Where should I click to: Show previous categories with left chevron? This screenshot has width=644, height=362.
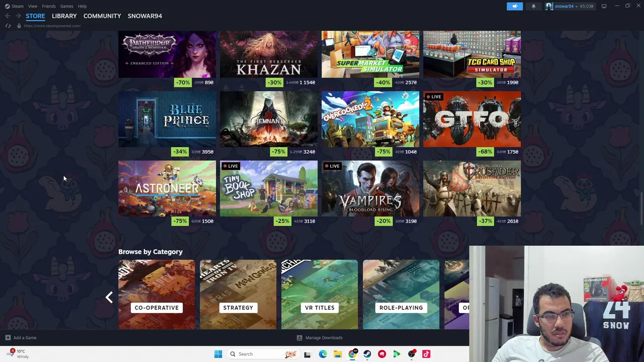pyautogui.click(x=109, y=297)
